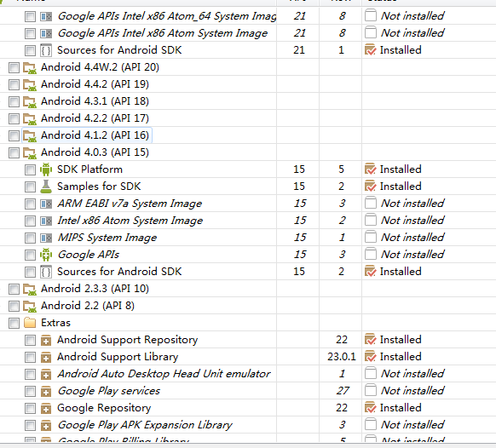Select the Android 4.2.2 (API 17) tree row

95,118
